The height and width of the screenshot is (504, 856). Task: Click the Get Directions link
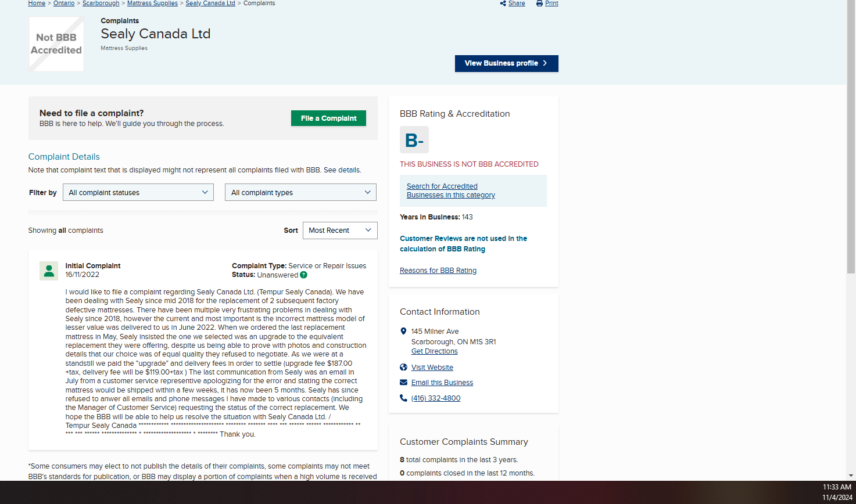click(x=435, y=351)
